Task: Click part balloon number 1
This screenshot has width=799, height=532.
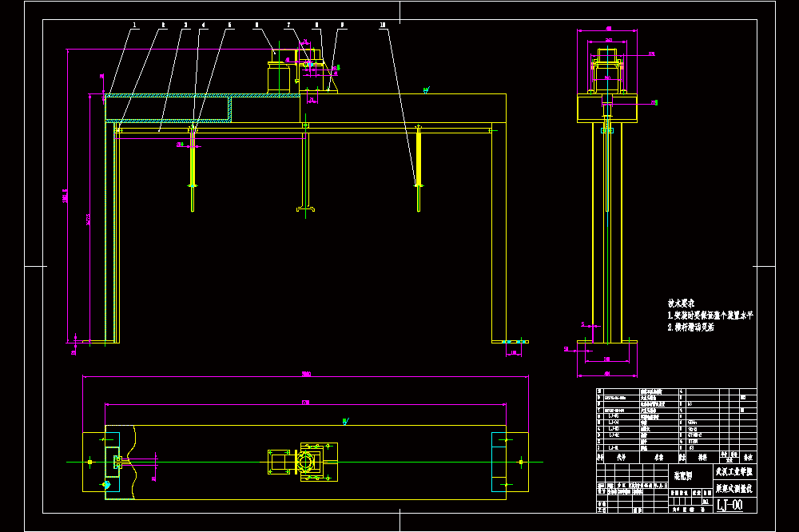Action: 134,25
